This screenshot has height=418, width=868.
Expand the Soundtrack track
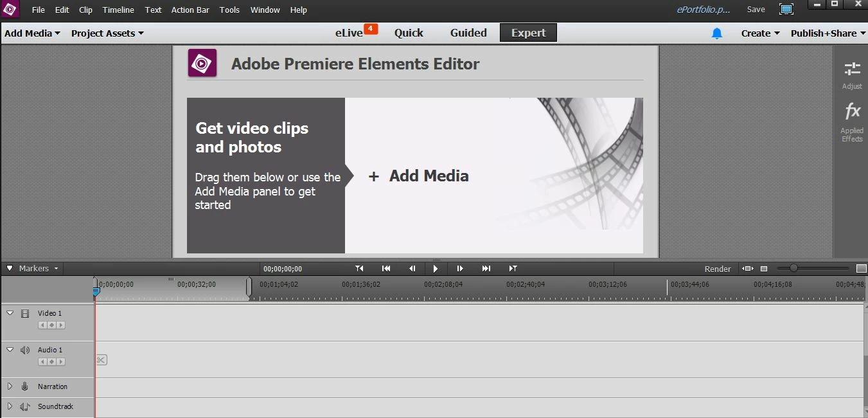[x=10, y=406]
